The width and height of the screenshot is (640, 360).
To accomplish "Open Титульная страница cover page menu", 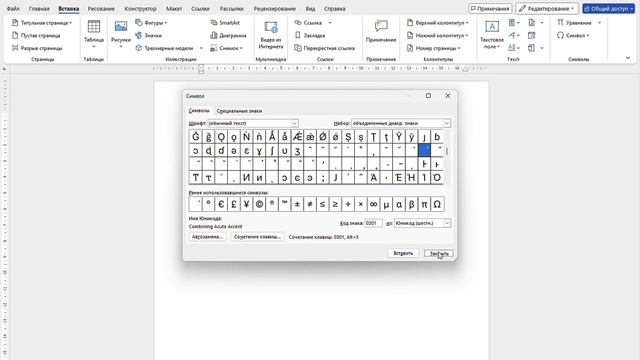I will [x=42, y=23].
